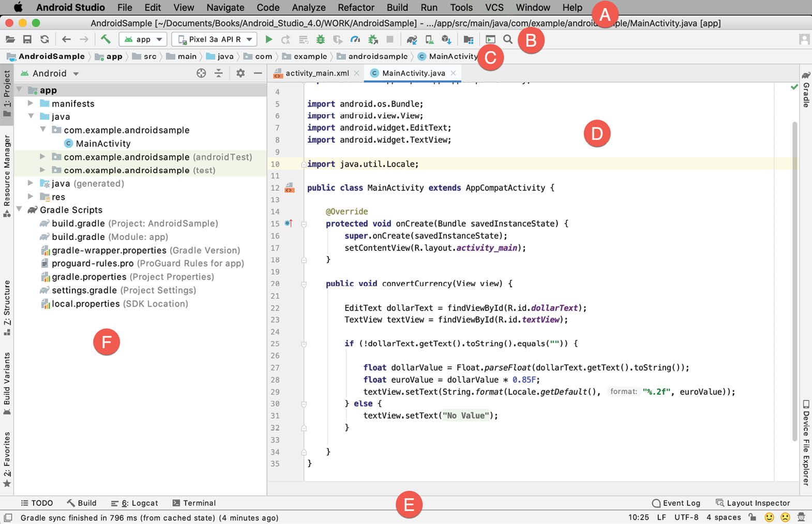Click the Search Everywhere magnifier icon
This screenshot has height=524, width=812.
(508, 39)
